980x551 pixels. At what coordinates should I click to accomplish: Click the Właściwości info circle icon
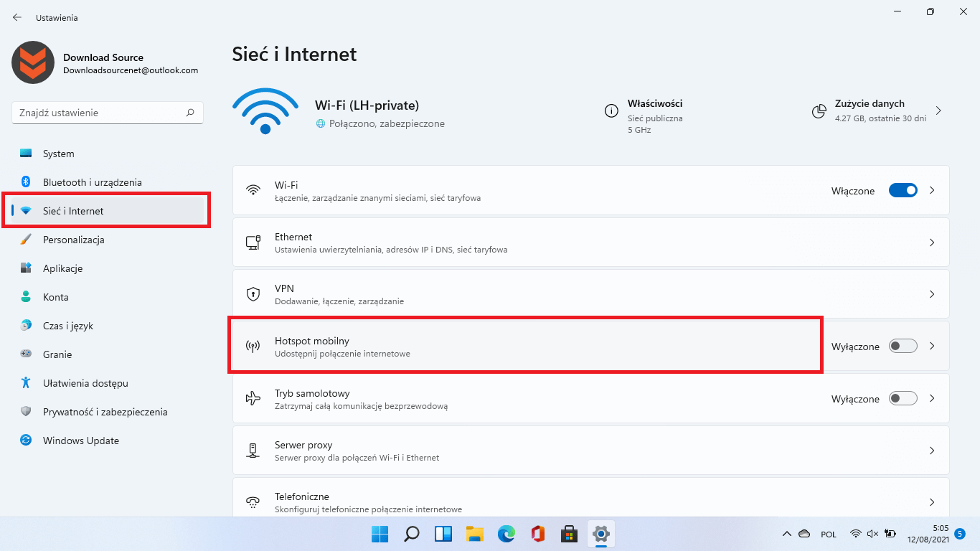point(611,111)
